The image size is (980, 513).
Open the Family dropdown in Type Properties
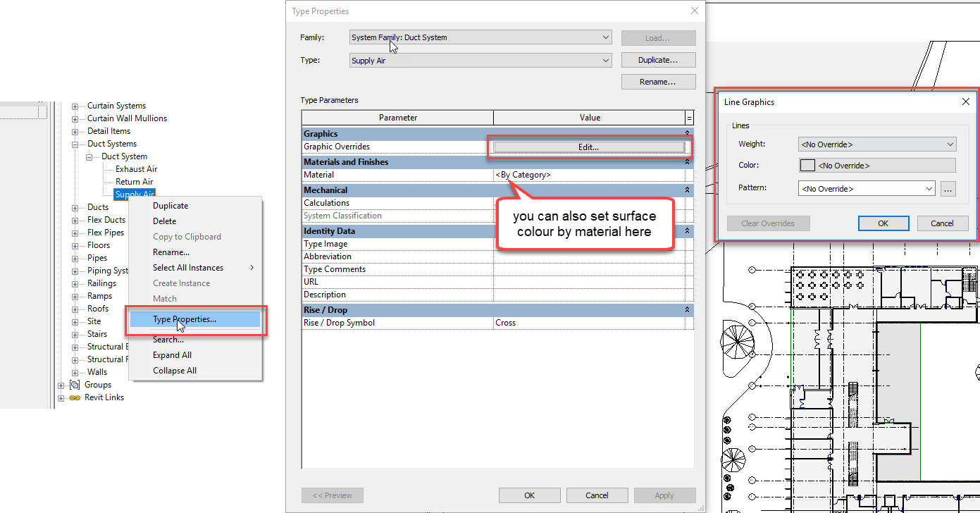click(604, 37)
